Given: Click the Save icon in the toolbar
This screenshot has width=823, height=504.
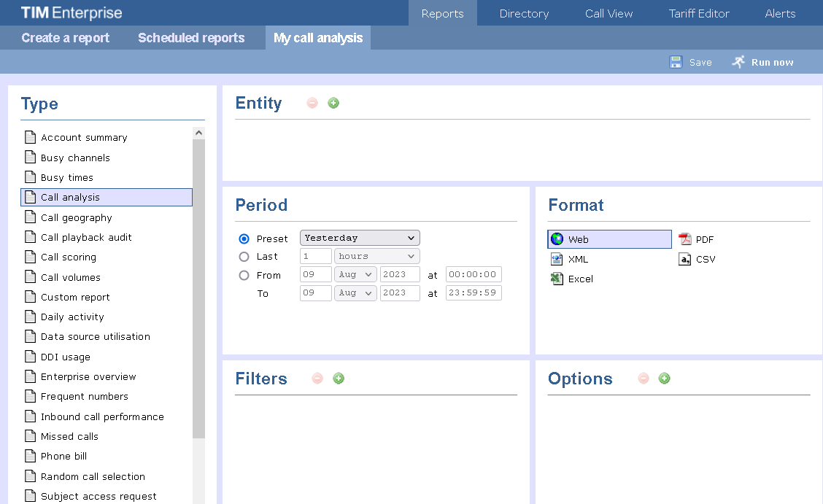Looking at the screenshot, I should pos(676,62).
